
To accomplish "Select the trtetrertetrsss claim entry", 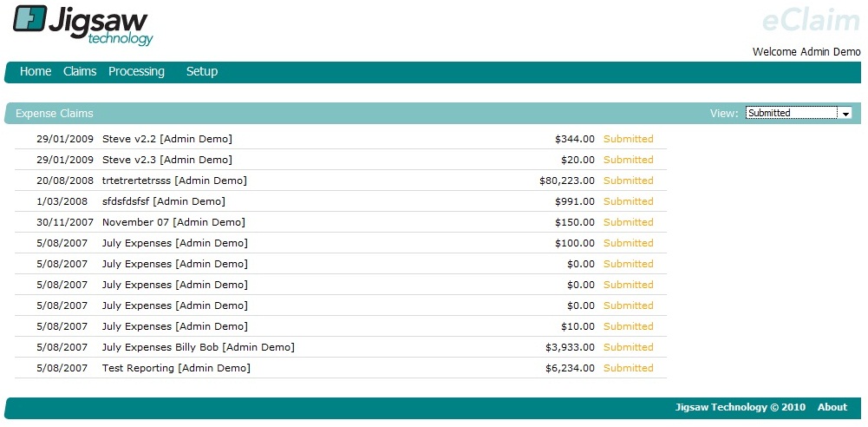I will pyautogui.click(x=173, y=181).
